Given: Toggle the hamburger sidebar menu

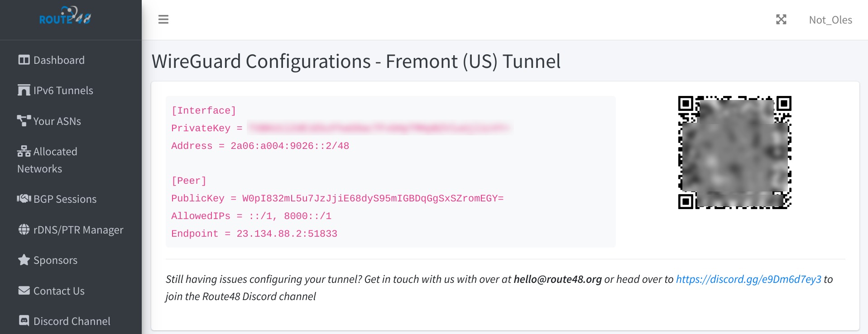Looking at the screenshot, I should tap(163, 19).
